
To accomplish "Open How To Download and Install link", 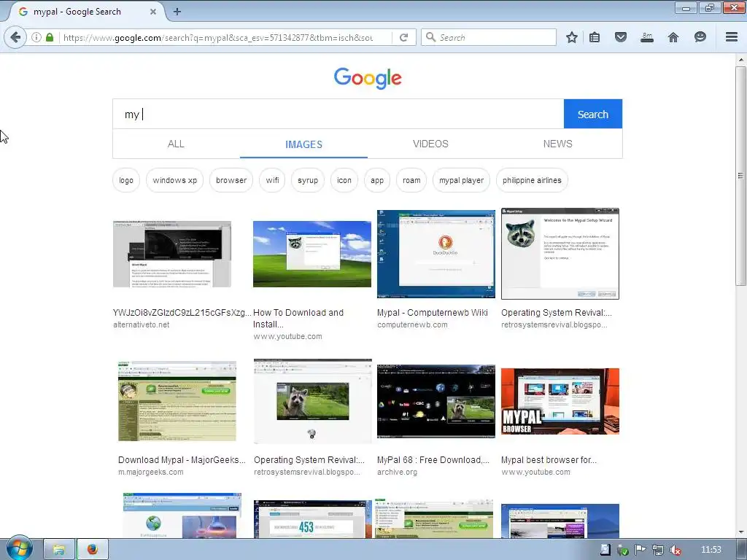I will click(298, 318).
